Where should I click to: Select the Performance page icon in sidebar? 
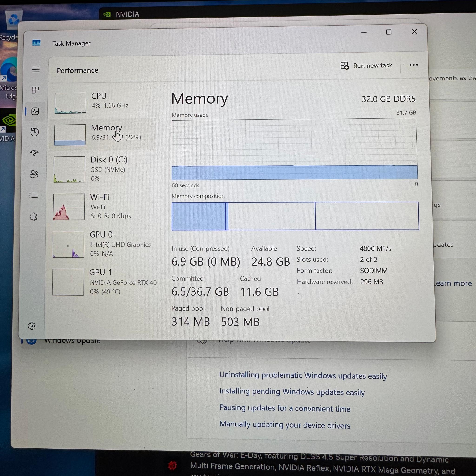(35, 111)
